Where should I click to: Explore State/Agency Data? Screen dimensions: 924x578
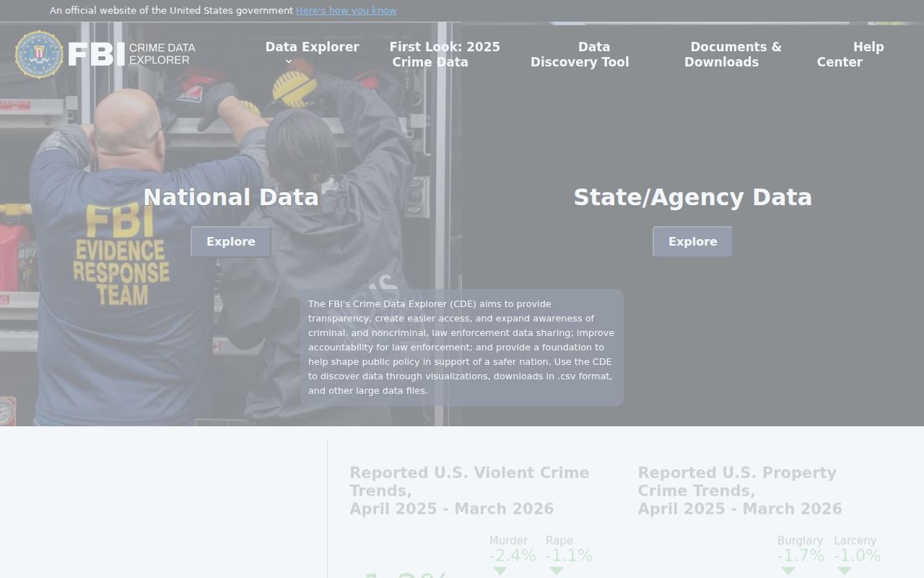click(692, 241)
